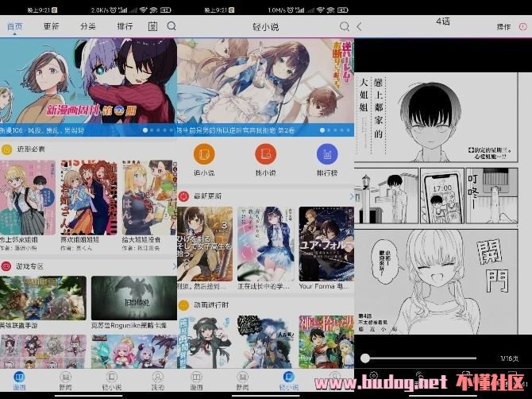The image size is (532, 399).
Task: Tap red 游戏专区 gamepad icon
Action: (6, 266)
